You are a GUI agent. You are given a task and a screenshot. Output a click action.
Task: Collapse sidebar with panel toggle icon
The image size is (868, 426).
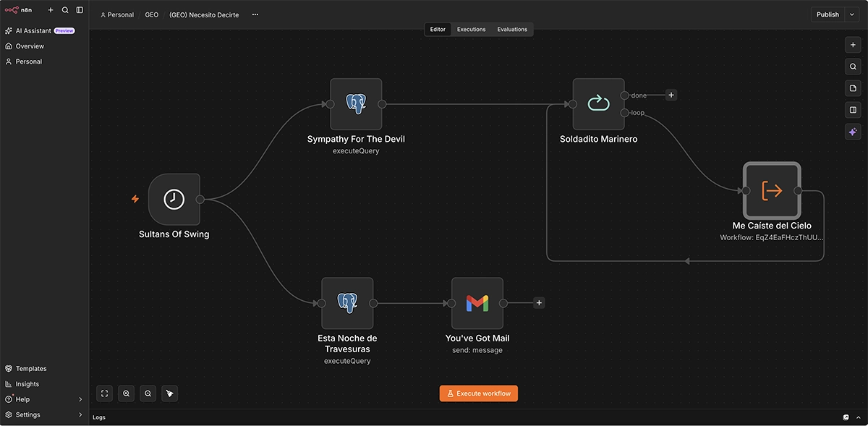pyautogui.click(x=80, y=10)
